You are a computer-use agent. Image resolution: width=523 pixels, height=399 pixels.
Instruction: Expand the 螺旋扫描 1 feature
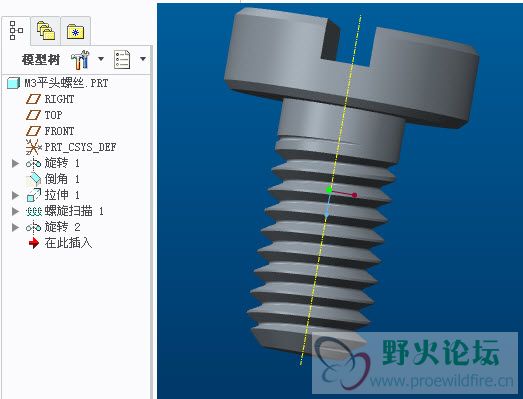[15, 211]
